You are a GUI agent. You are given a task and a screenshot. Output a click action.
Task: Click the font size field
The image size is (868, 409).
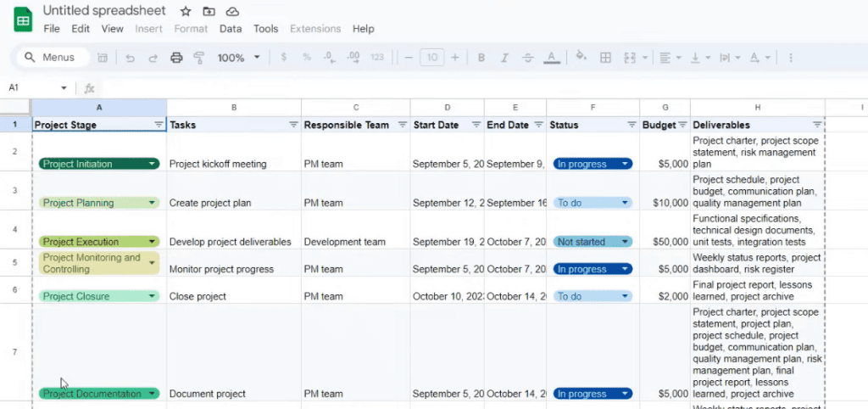click(431, 57)
